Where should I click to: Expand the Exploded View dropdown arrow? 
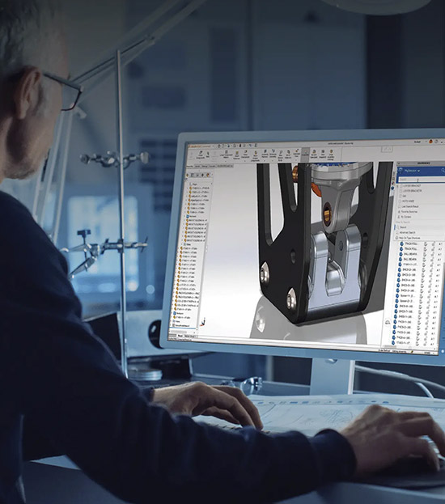coord(296,159)
